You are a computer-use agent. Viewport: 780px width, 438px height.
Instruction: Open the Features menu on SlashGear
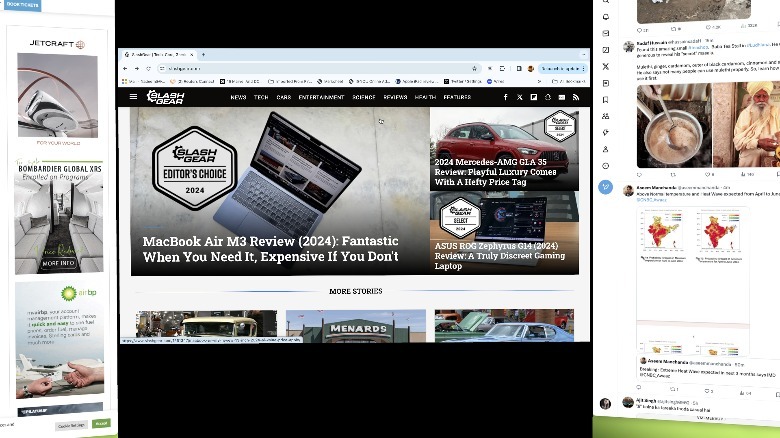point(457,97)
